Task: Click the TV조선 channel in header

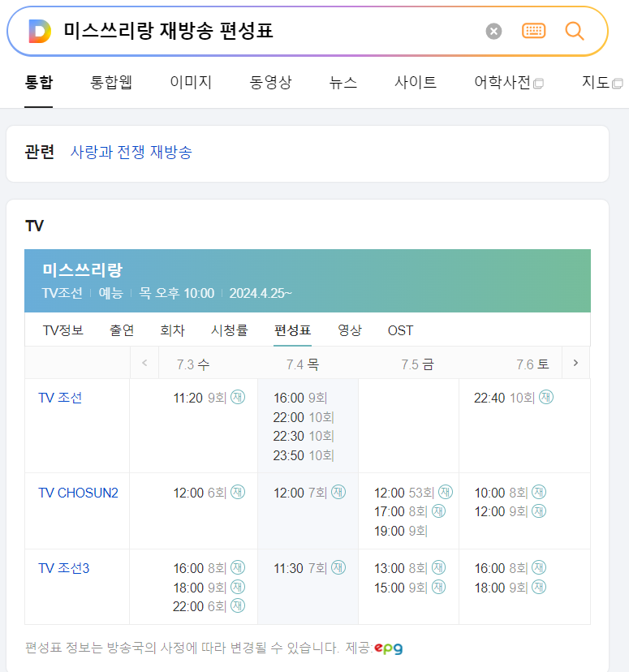Action: coord(62,293)
